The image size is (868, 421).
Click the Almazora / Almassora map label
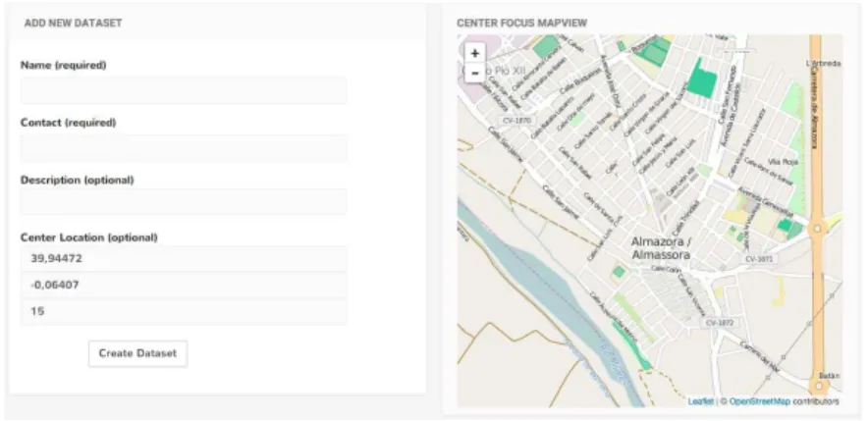[x=661, y=249]
